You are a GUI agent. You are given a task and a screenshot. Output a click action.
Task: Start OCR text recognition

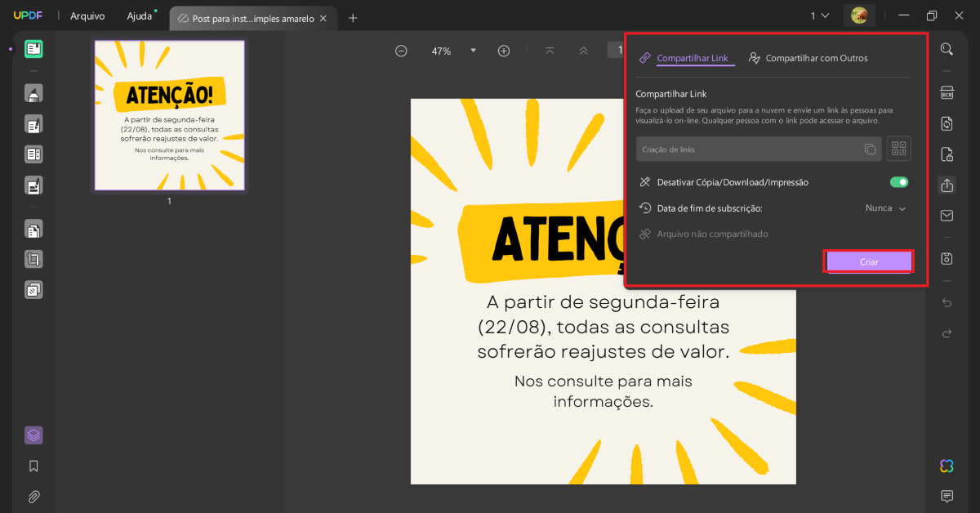click(946, 94)
